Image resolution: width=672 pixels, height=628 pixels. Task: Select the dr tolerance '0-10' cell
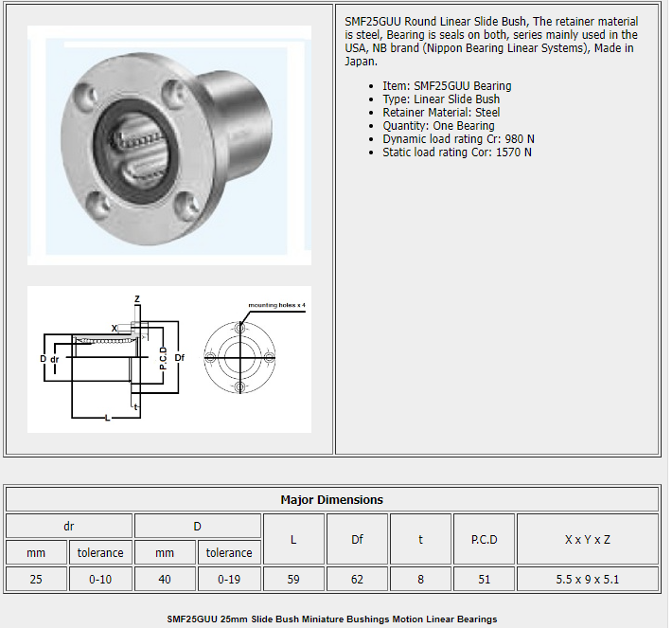100,580
